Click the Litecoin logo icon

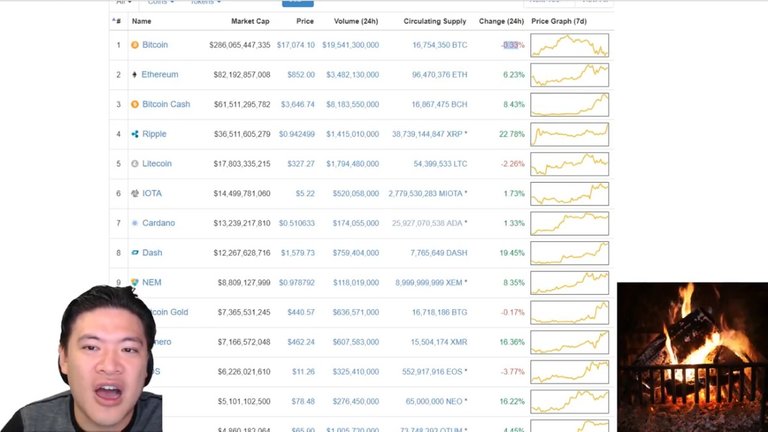point(135,164)
